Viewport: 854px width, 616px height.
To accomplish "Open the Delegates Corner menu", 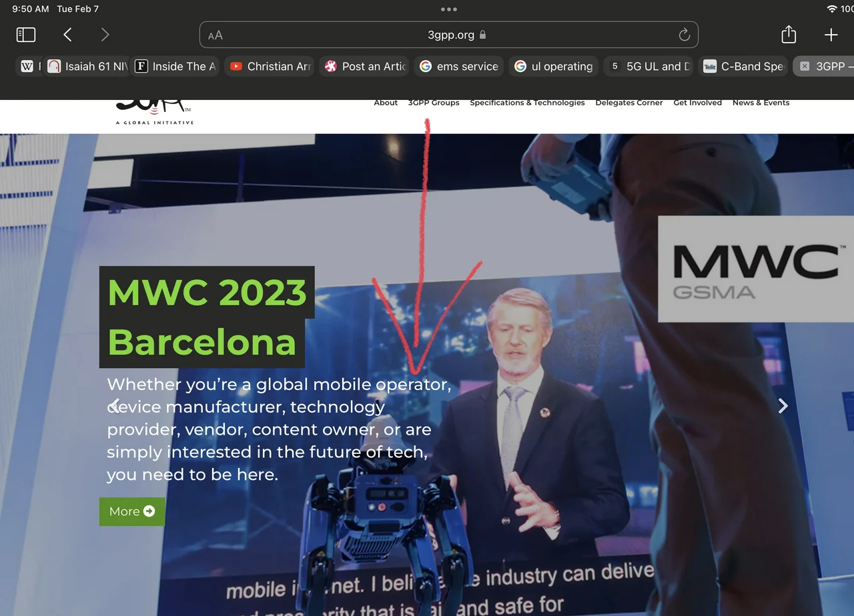I will coord(629,103).
